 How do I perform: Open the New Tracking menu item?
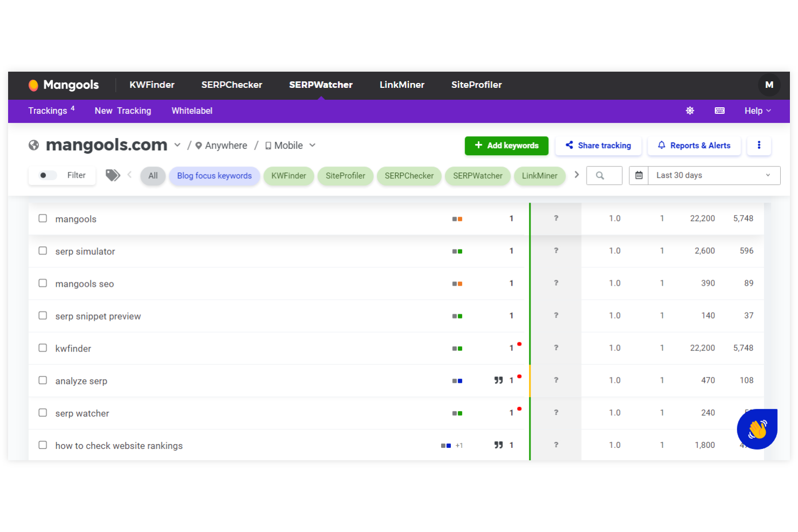click(122, 110)
